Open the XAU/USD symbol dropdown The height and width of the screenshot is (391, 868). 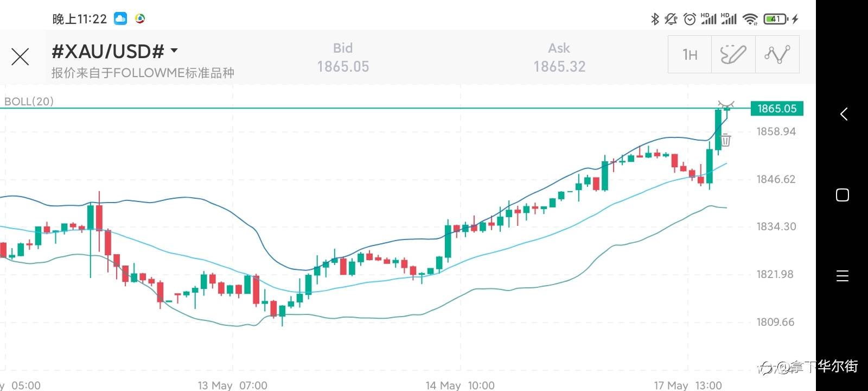pyautogui.click(x=174, y=51)
